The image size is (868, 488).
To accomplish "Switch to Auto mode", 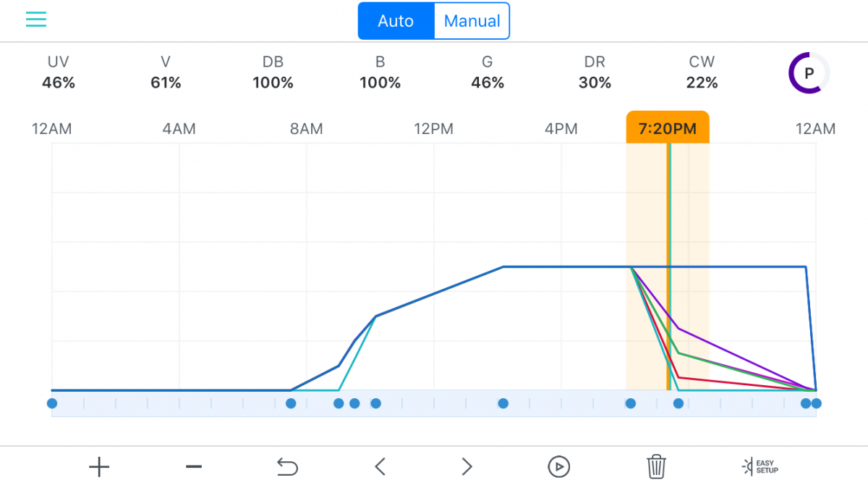I will point(396,21).
